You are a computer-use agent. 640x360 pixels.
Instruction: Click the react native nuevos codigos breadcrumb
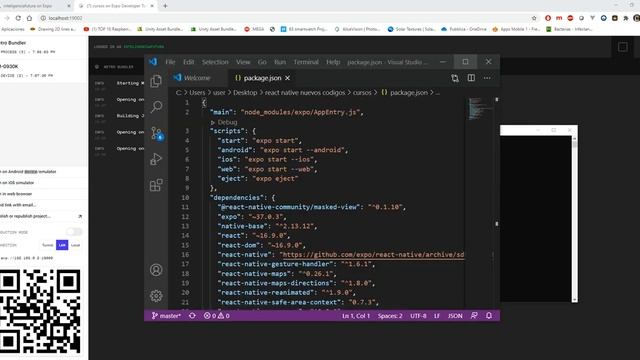(x=305, y=93)
